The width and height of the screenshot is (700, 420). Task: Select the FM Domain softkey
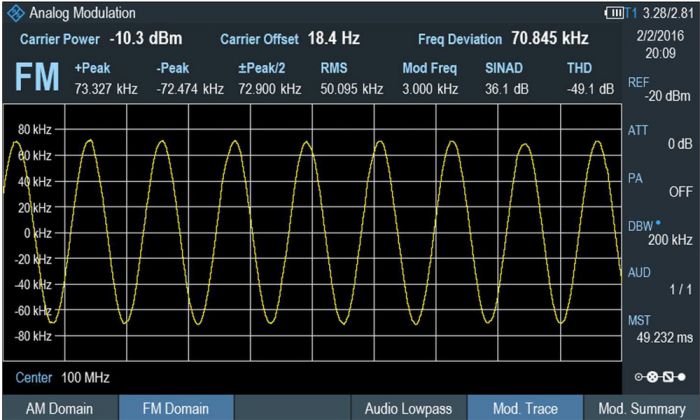175,408
